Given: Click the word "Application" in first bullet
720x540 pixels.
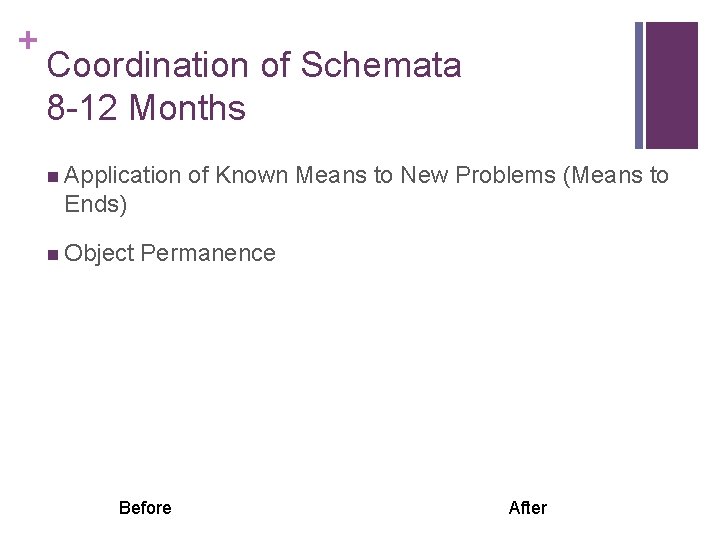Looking at the screenshot, I should 122,177.
